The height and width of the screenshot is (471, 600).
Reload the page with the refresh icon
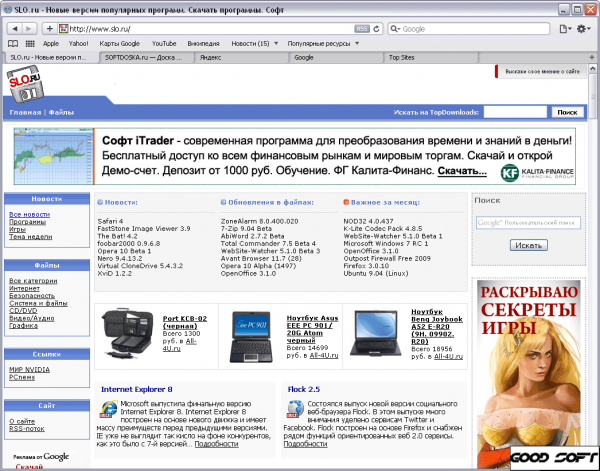(x=377, y=29)
